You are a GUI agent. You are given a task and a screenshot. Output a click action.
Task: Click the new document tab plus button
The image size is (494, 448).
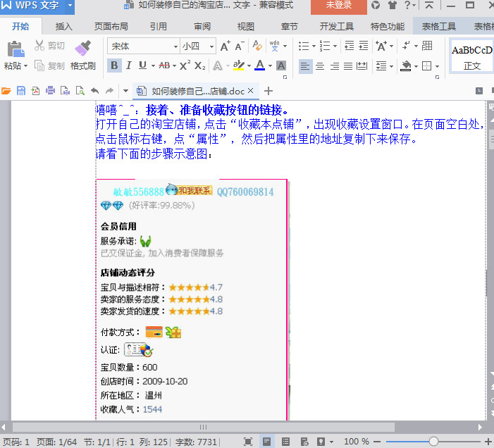click(268, 91)
